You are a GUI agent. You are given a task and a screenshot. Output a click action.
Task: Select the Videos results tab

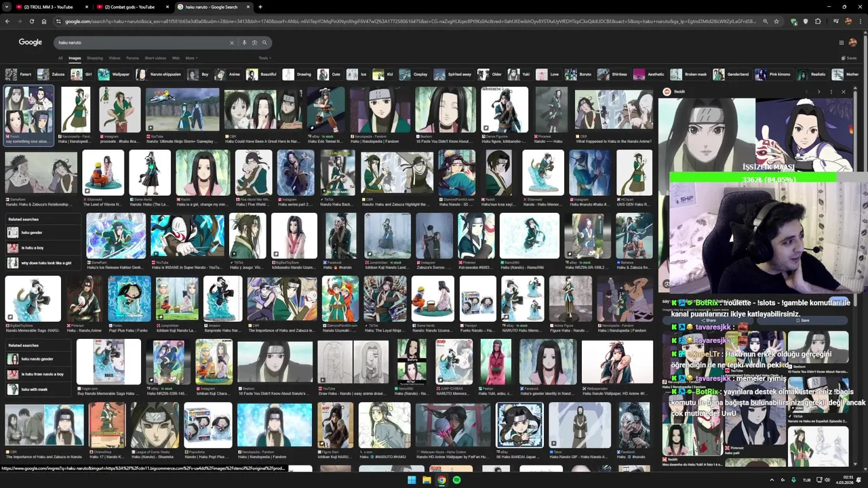click(115, 58)
